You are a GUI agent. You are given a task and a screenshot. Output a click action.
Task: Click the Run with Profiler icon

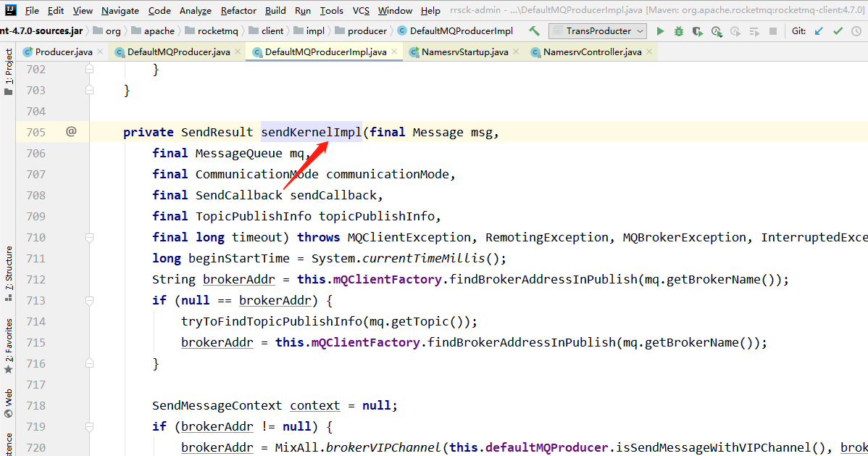click(x=717, y=32)
